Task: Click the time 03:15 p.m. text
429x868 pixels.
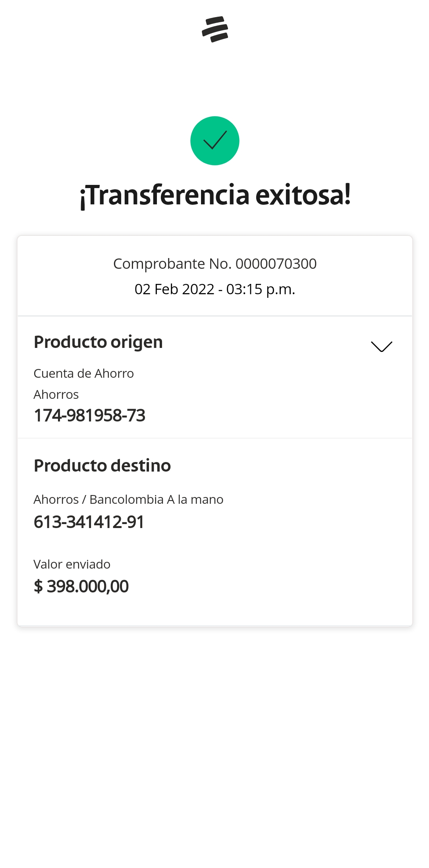Action: pyautogui.click(x=261, y=289)
